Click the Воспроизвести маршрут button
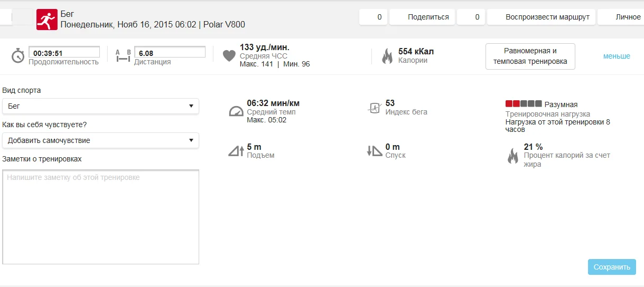Viewport: 644px width, 287px height. [541, 17]
